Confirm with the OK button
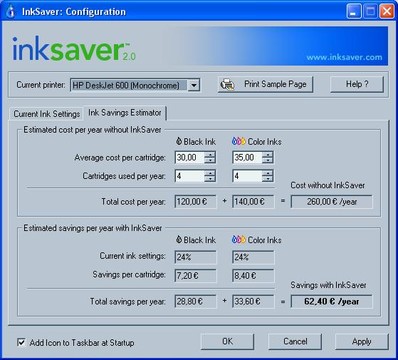This screenshot has width=398, height=360. point(227,341)
